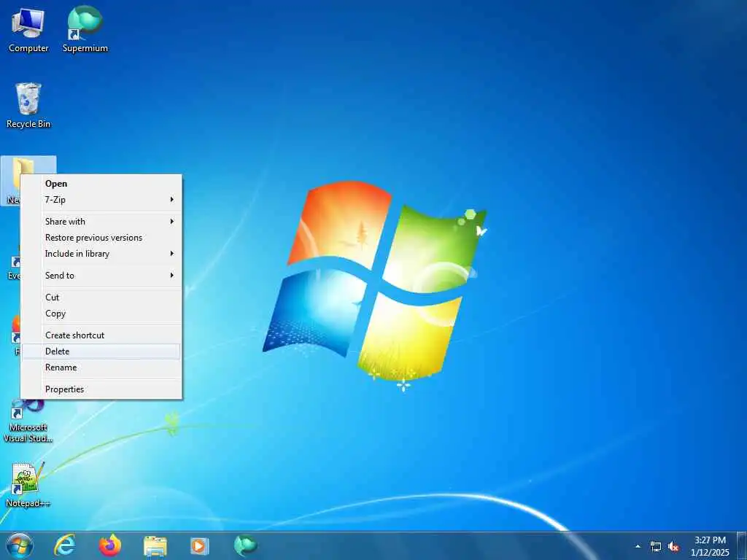Open the network status tray icon
747x560 pixels.
(656, 546)
